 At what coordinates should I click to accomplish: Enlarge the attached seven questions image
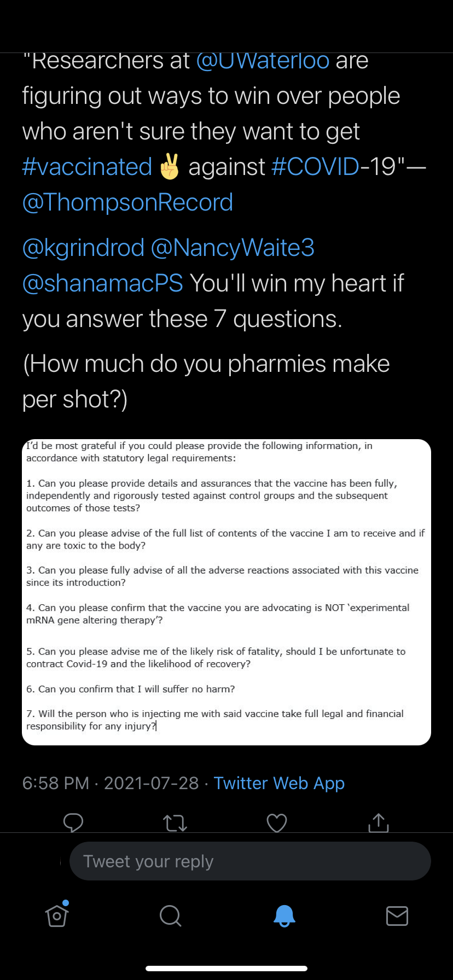coord(226,592)
